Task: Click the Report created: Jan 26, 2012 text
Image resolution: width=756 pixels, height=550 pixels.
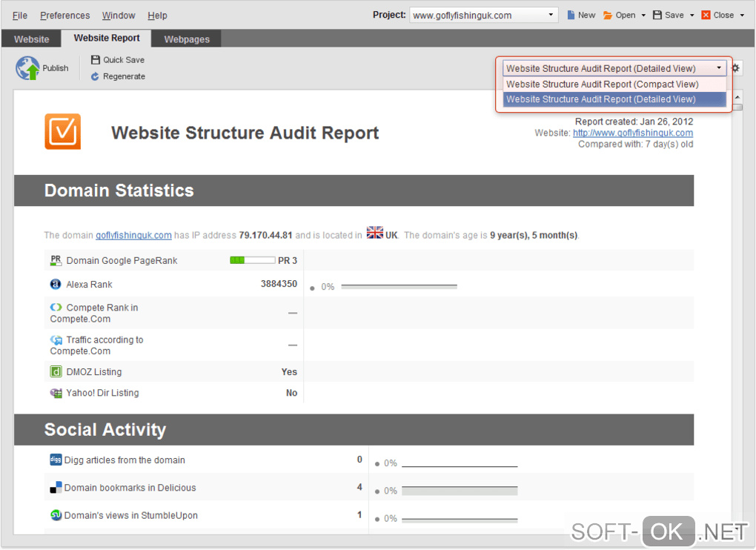Action: (634, 122)
